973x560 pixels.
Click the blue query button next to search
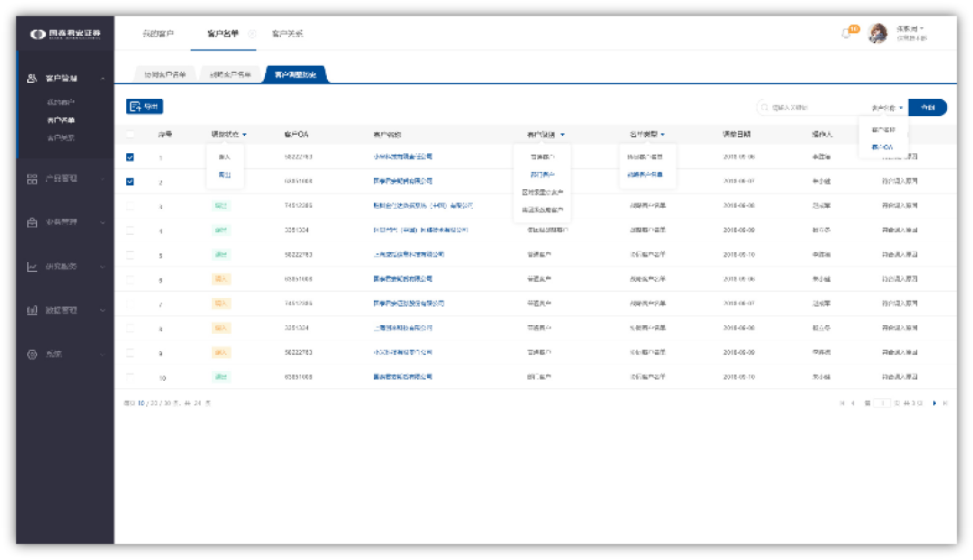point(927,107)
